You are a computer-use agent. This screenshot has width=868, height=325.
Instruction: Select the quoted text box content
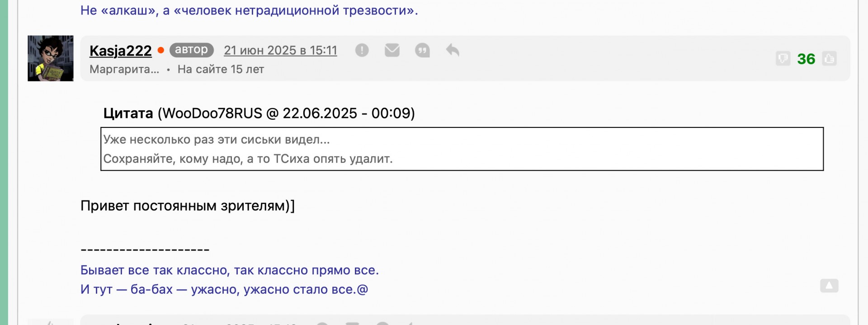tap(462, 149)
